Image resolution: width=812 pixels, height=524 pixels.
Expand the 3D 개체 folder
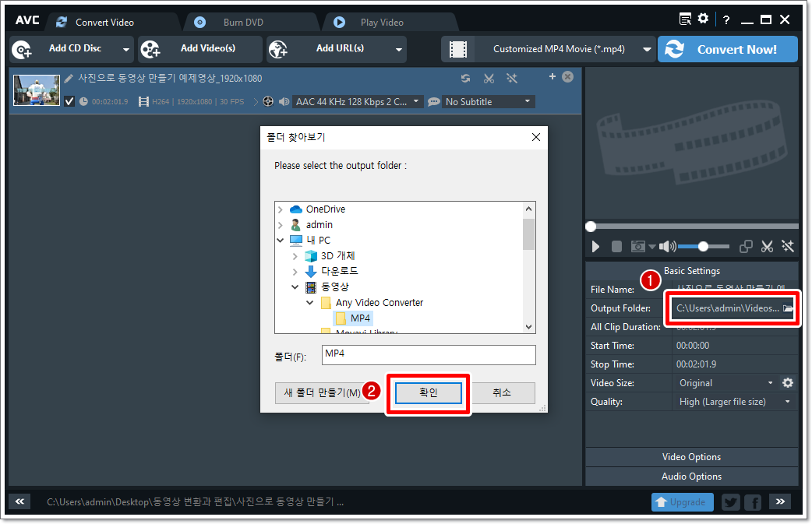coord(295,256)
